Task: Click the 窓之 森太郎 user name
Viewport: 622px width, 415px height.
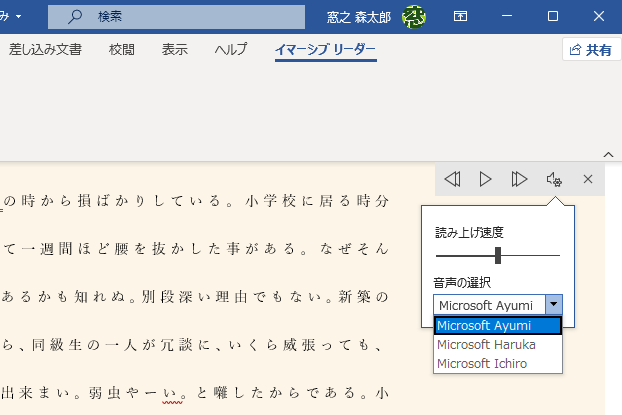Action: (359, 17)
